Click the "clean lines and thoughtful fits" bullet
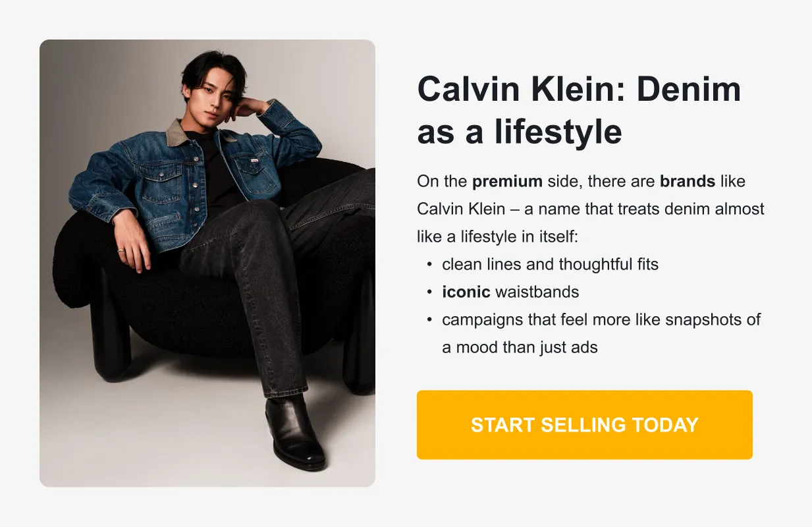Screen dimensions: 812x527 pyautogui.click(x=550, y=264)
